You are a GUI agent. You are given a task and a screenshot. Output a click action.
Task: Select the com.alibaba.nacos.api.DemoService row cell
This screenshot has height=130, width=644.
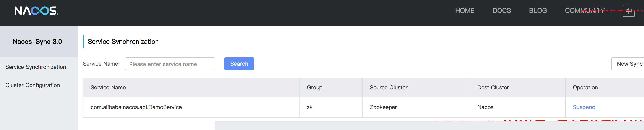click(x=136, y=107)
